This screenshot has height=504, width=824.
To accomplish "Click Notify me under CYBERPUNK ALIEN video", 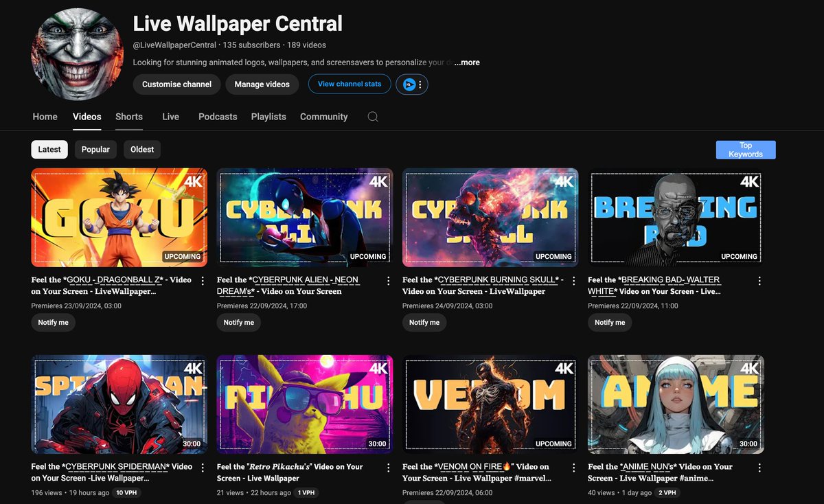I will click(x=239, y=322).
